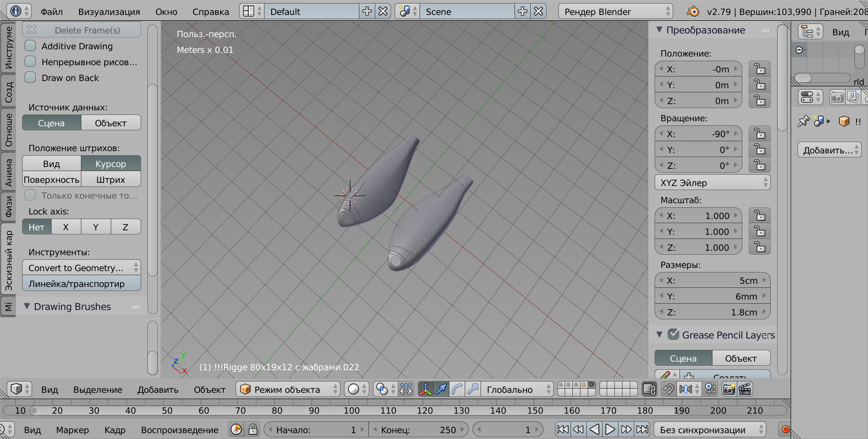The height and width of the screenshot is (439, 868).
Task: Select the translate manipulator arrow icon
Action: 441,389
